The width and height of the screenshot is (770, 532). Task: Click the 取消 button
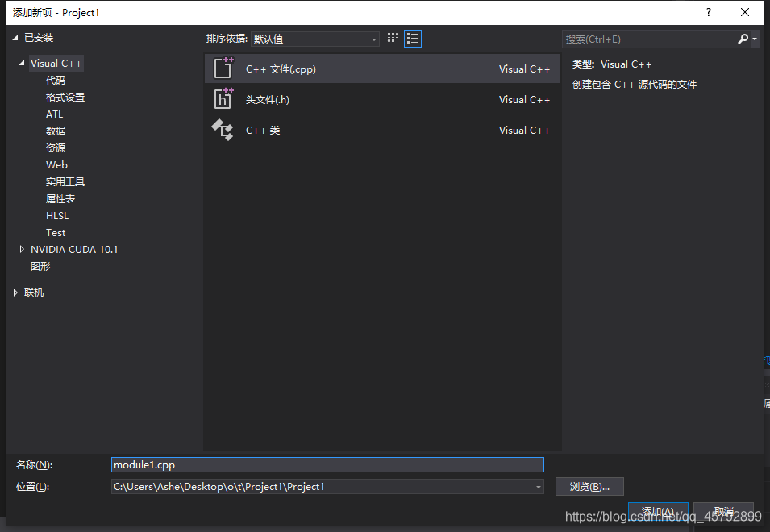click(x=723, y=511)
